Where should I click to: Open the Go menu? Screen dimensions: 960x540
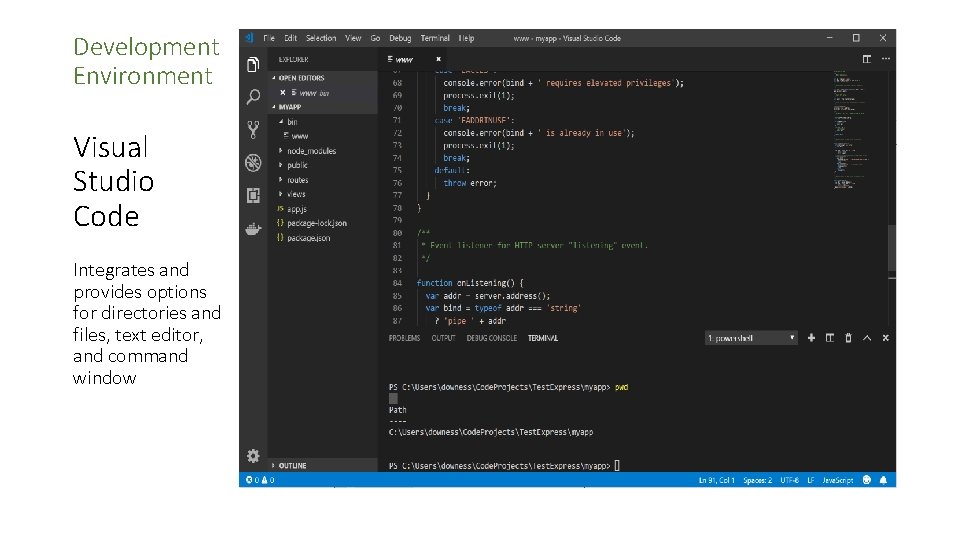tap(375, 38)
